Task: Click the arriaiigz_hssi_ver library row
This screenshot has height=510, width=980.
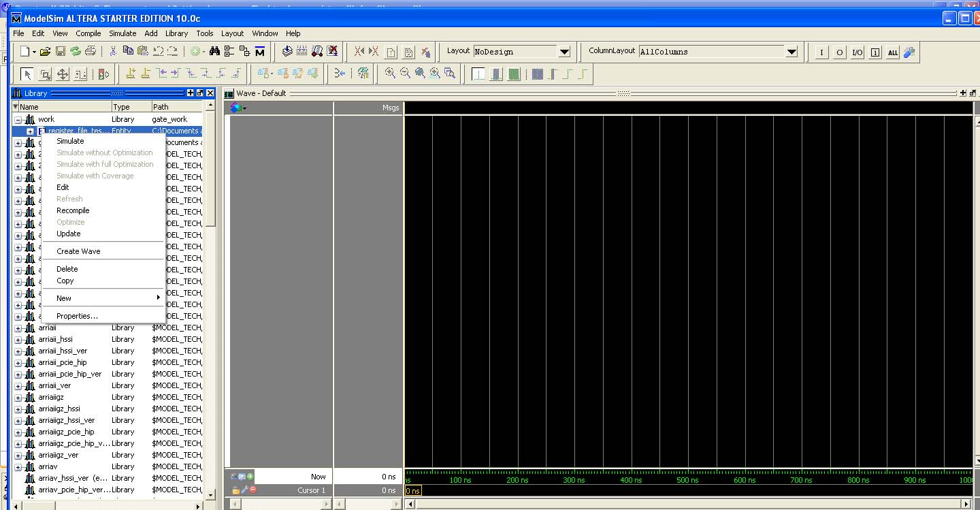Action: (108, 420)
